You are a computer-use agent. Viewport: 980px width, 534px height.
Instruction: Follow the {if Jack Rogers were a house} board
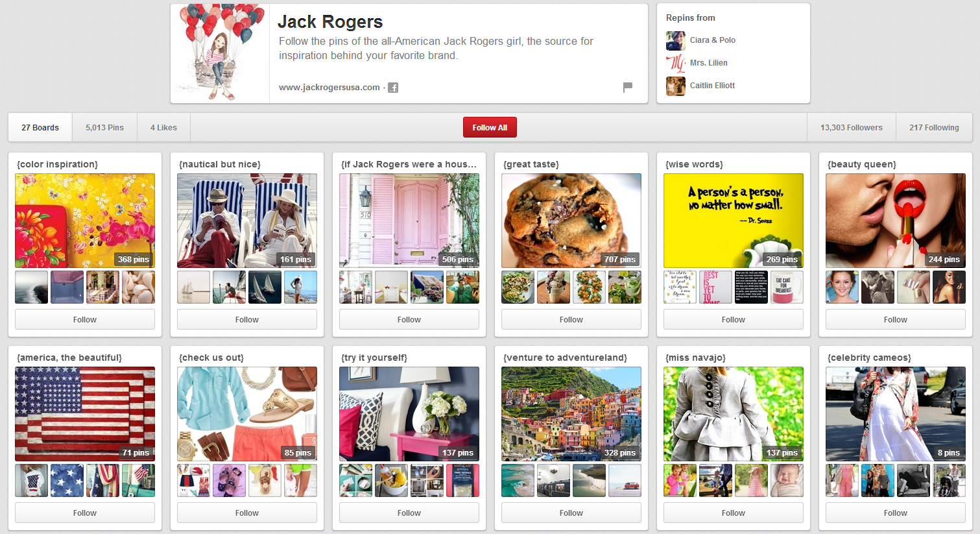(409, 319)
